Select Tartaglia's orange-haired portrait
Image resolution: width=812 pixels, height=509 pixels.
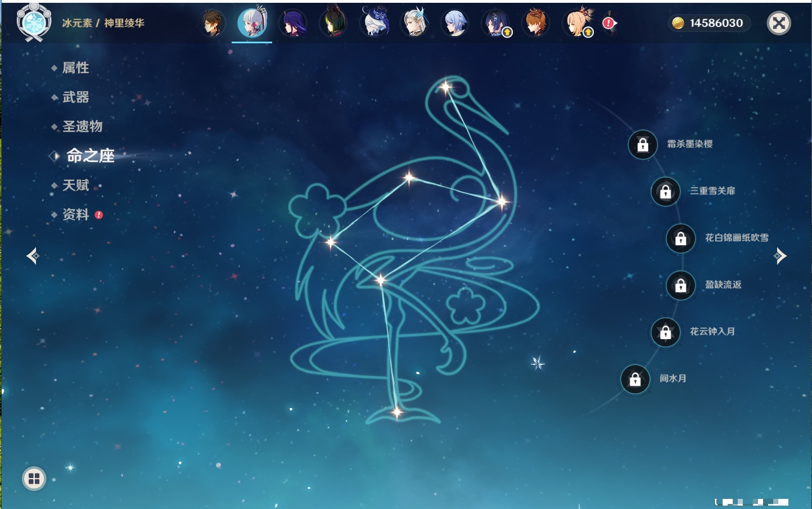535,24
